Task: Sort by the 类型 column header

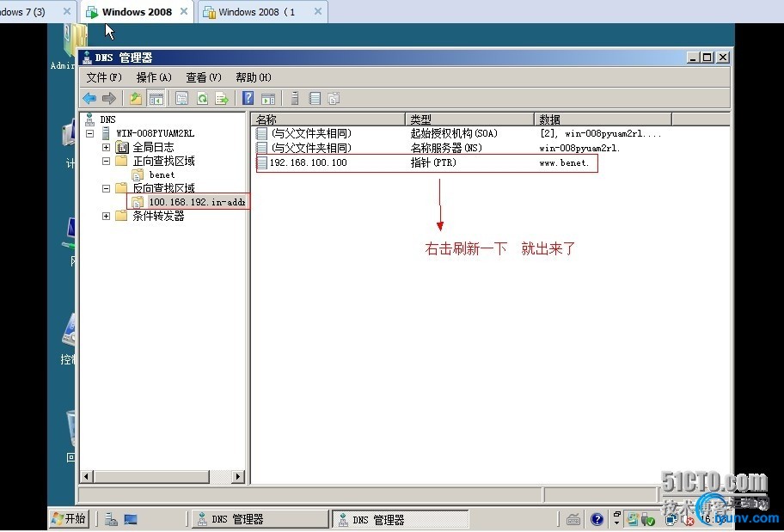Action: pos(470,119)
